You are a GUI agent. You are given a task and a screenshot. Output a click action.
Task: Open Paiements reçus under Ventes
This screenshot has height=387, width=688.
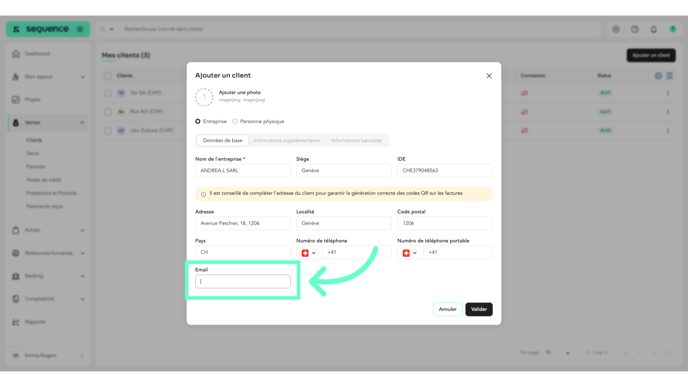point(44,206)
